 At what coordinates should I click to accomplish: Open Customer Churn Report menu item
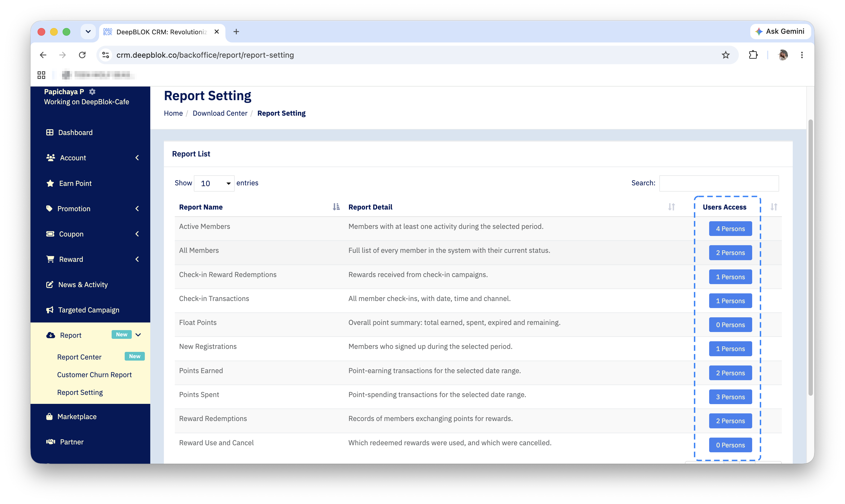point(94,375)
